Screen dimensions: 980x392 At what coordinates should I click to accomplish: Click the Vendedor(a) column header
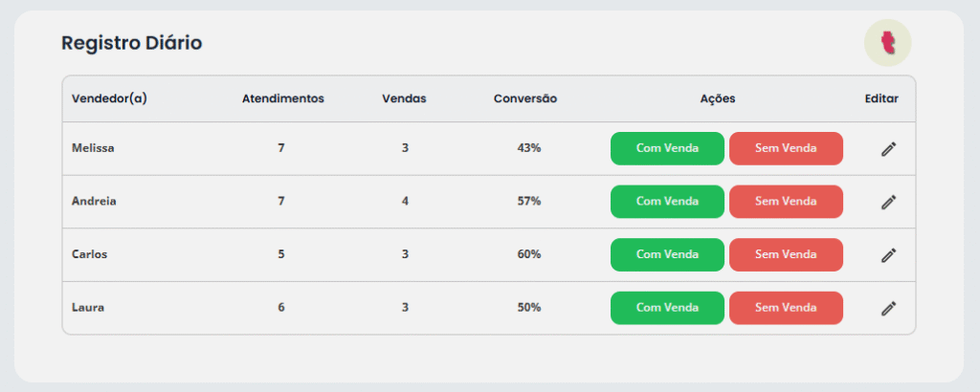pyautogui.click(x=109, y=98)
